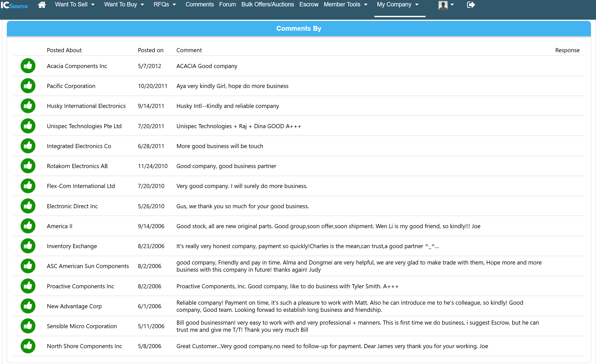Click the Response column header
Screen dimensions: 596x364
tap(567, 50)
